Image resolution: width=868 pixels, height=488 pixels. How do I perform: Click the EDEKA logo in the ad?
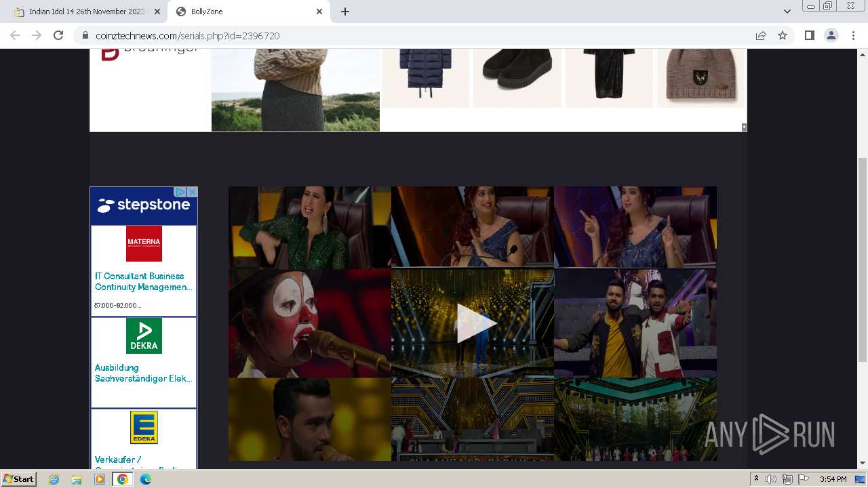(144, 427)
